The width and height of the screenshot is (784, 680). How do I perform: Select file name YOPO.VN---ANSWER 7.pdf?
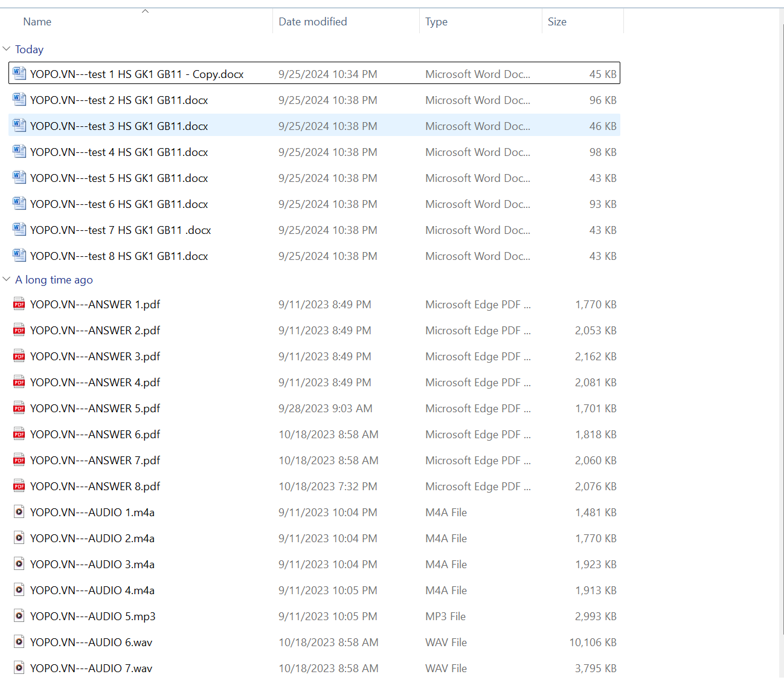coord(95,461)
